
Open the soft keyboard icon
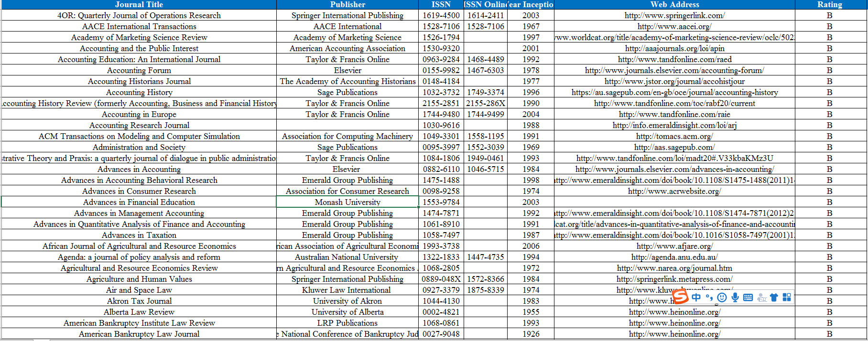[748, 298]
